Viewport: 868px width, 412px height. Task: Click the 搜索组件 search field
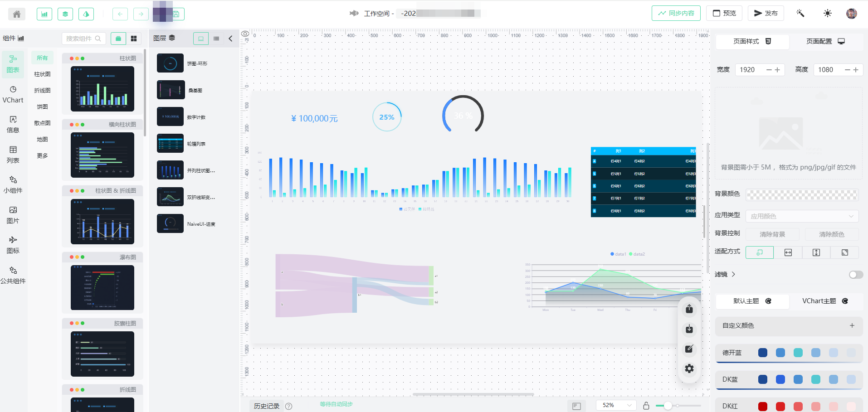(x=83, y=39)
